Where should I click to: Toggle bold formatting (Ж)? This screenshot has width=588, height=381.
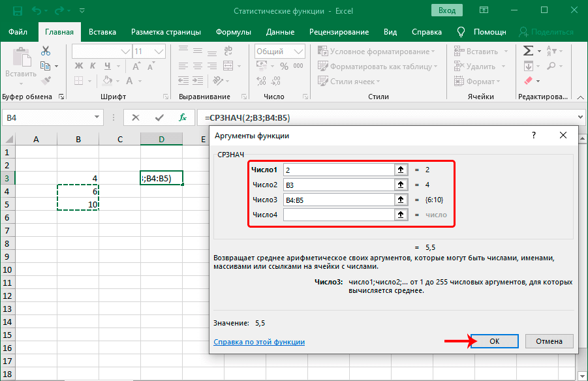[x=78, y=66]
